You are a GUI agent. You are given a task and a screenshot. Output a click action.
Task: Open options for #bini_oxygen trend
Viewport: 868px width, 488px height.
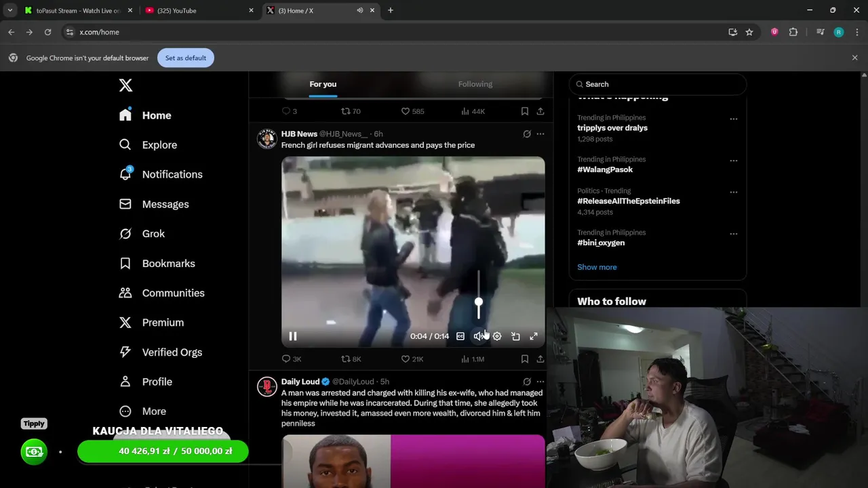[733, 234]
